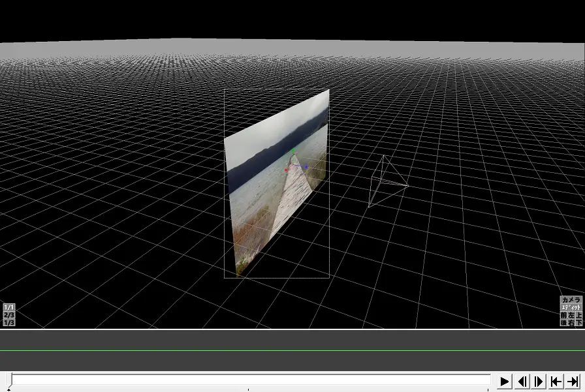
Task: Select the 前 (front) view button
Action: tap(564, 316)
